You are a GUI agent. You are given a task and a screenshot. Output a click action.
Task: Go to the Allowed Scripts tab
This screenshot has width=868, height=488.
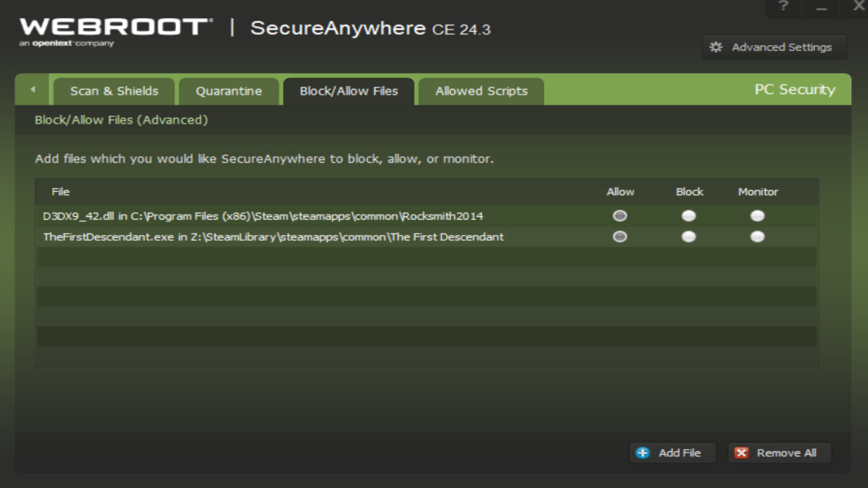pos(481,91)
